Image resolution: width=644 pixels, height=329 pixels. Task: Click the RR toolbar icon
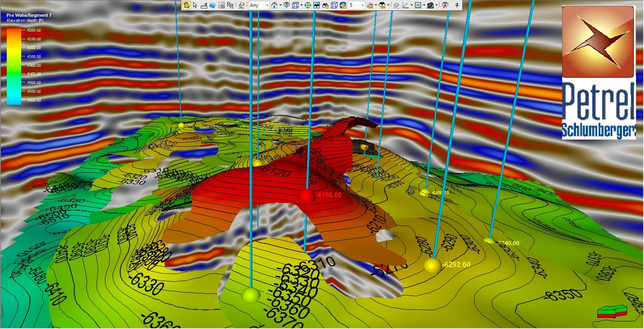pos(230,5)
